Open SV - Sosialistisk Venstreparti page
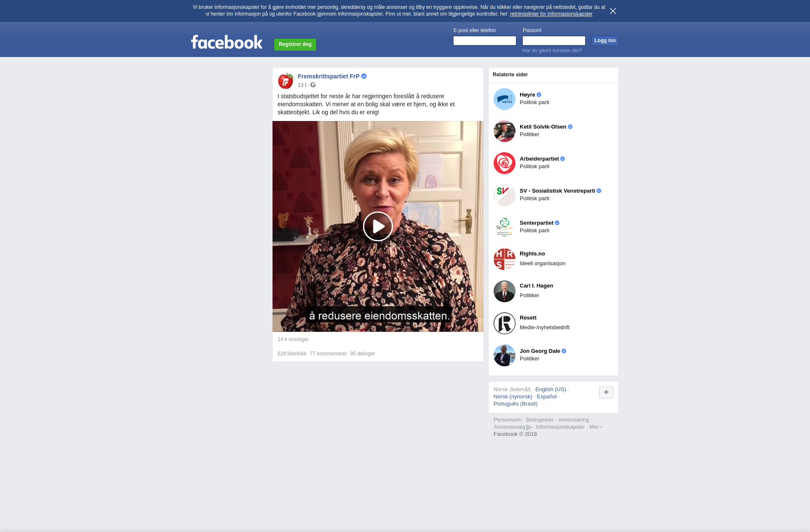Image resolution: width=810 pixels, height=532 pixels. pyautogui.click(x=557, y=191)
